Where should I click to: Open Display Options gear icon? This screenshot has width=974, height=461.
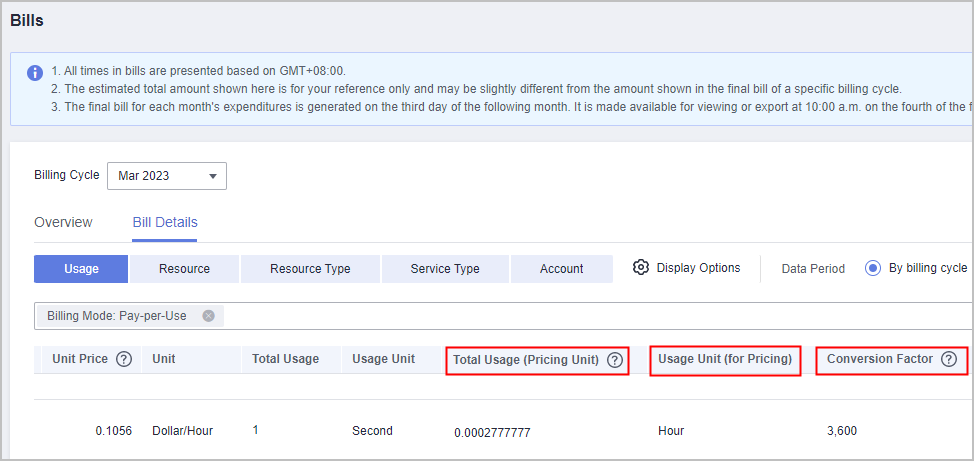point(640,268)
